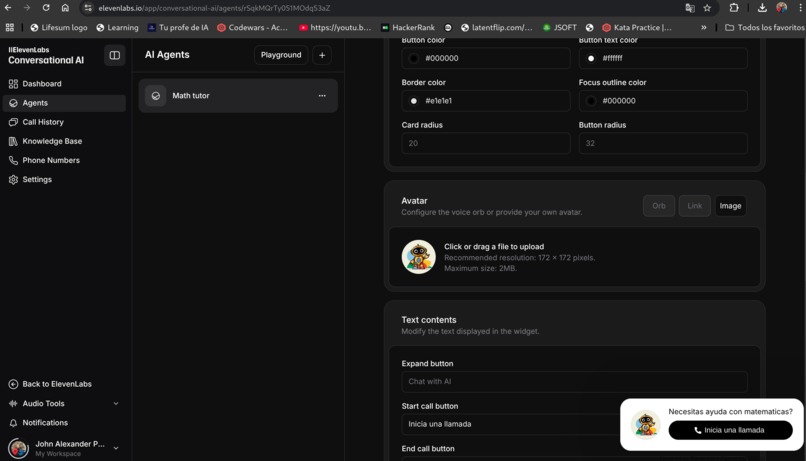This screenshot has width=806, height=461.
Task: Go forward with the browser forward arrow
Action: (x=27, y=8)
